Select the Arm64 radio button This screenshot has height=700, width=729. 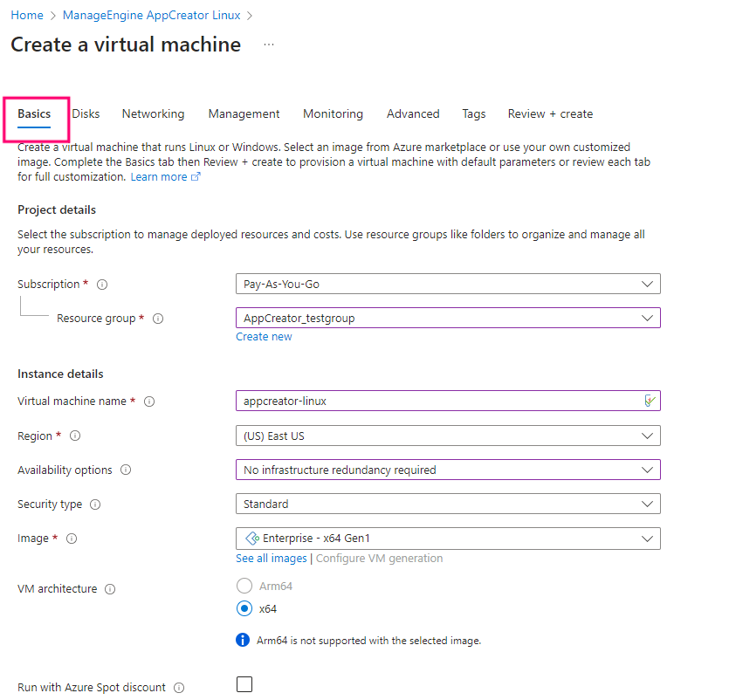pos(244,586)
